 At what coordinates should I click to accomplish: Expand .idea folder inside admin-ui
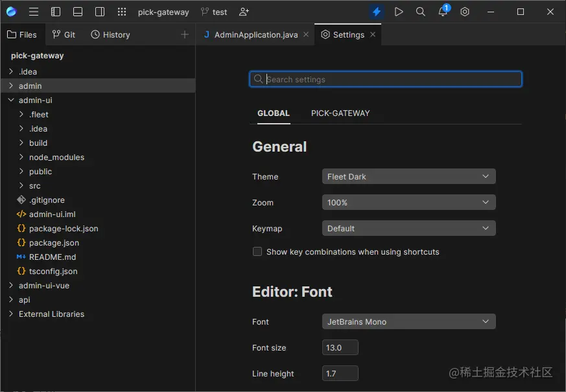click(x=21, y=128)
